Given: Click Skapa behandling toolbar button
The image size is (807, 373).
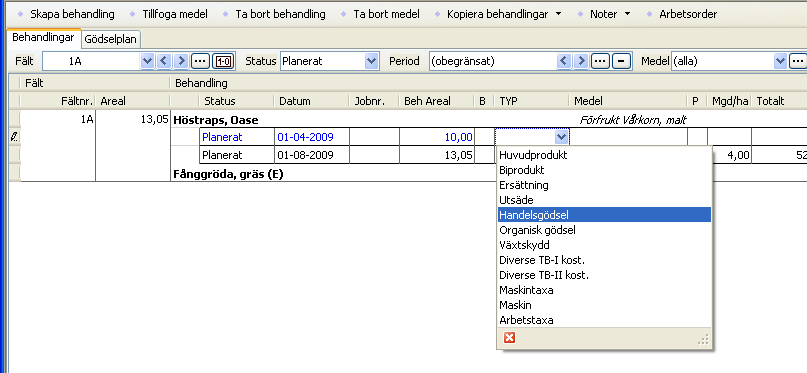Looking at the screenshot, I should tap(66, 14).
